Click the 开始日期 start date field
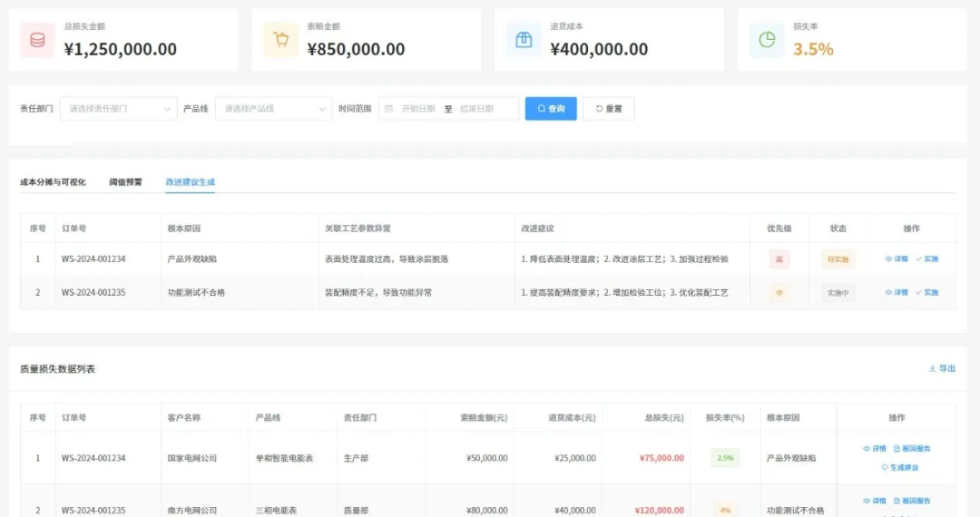 pos(418,109)
